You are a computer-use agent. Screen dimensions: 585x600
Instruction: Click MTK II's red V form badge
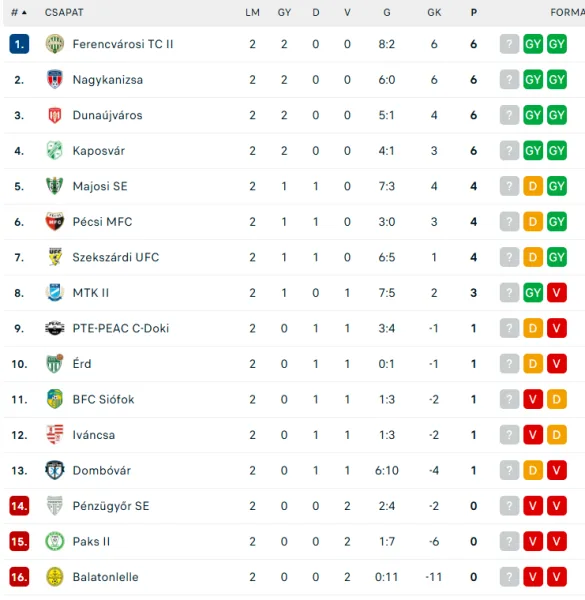556,293
